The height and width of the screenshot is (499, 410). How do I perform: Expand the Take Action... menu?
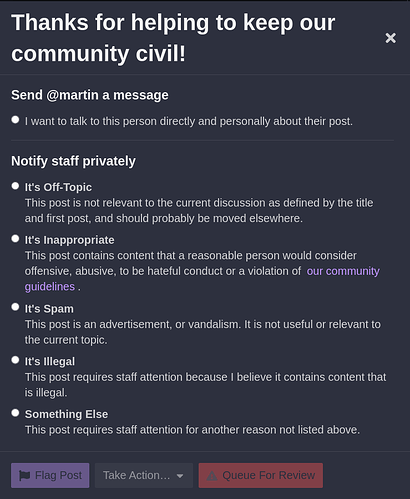(144, 475)
